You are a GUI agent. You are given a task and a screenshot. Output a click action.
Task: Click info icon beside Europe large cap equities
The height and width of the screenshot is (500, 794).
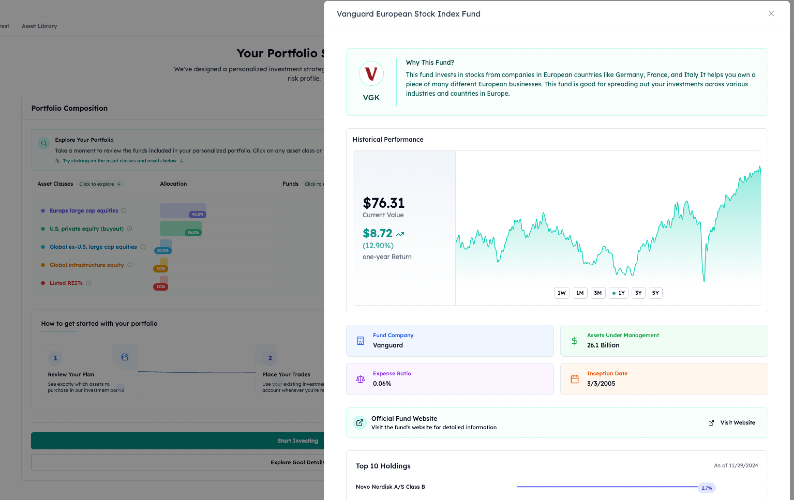tap(124, 211)
